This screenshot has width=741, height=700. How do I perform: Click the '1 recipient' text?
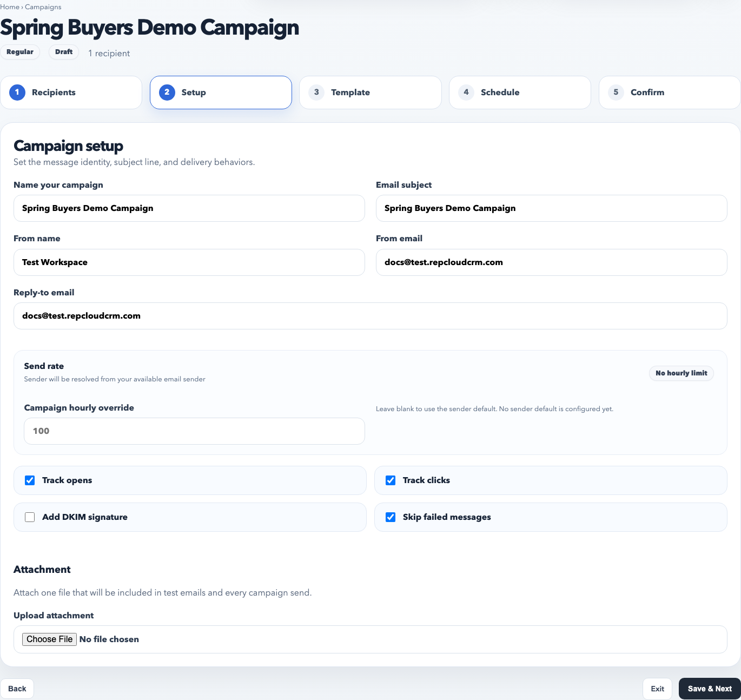[x=109, y=54]
